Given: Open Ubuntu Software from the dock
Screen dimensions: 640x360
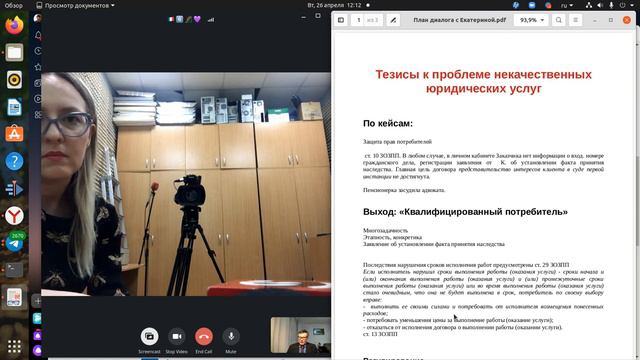Looking at the screenshot, I should pos(14,134).
